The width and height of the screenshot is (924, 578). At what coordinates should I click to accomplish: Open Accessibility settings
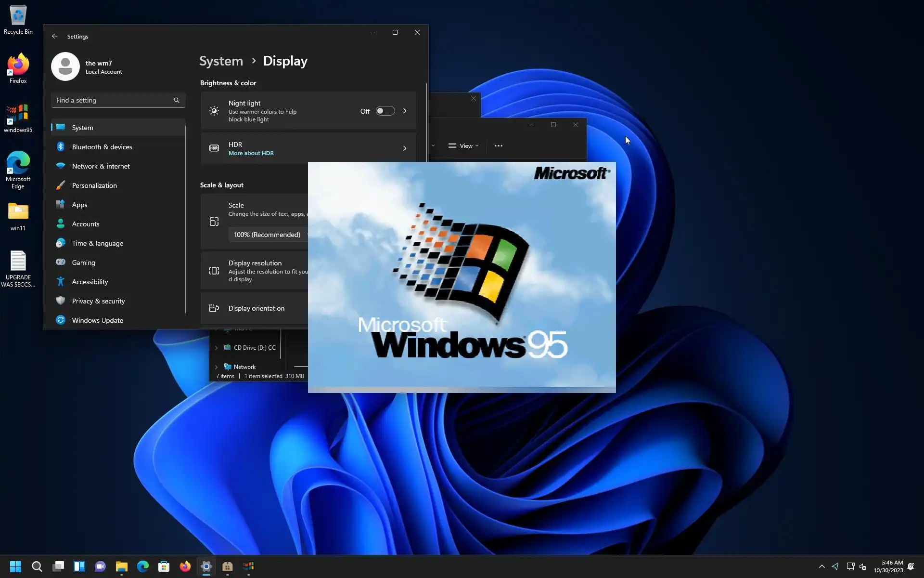pos(90,282)
